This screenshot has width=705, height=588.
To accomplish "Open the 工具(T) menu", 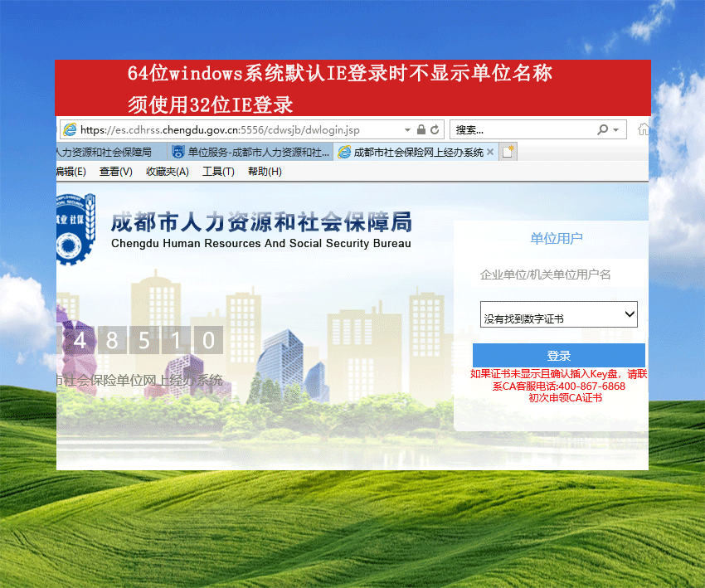I will coord(218,172).
